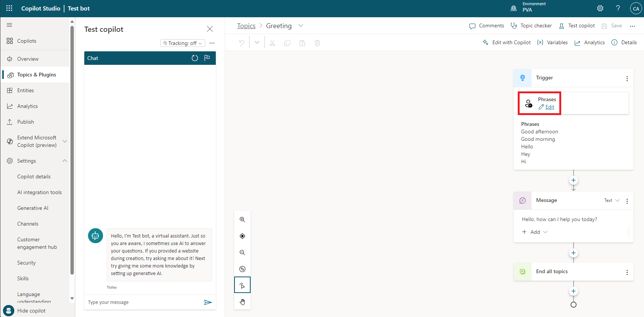
Task: Expand Extend Microsoft Copilot section
Action: tap(65, 141)
